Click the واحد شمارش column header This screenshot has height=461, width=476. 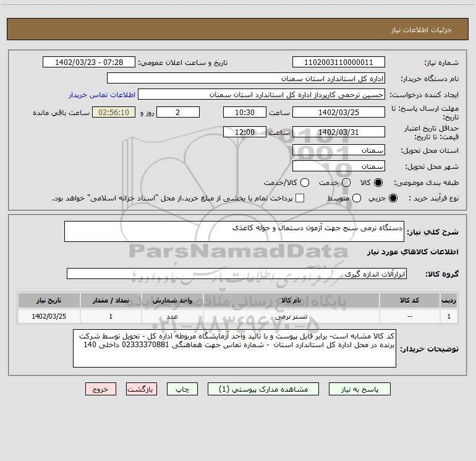172,300
